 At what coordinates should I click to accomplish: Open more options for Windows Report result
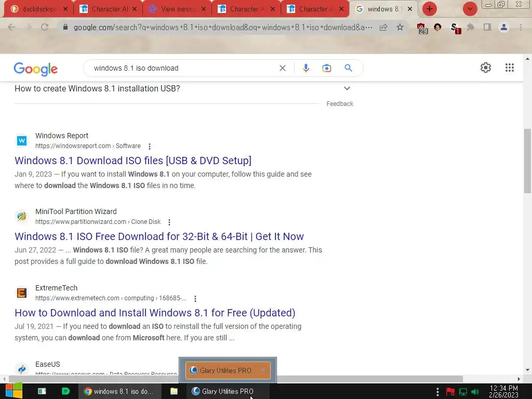tap(149, 146)
